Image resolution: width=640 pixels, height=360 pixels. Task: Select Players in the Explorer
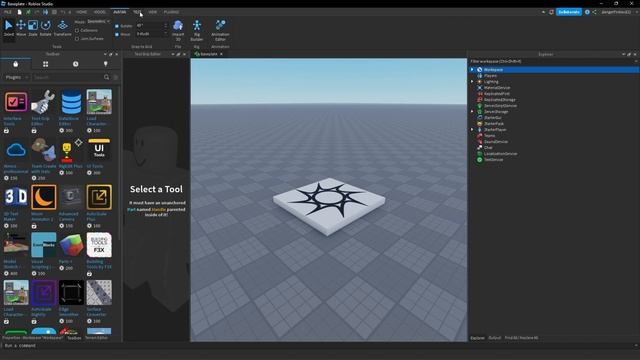(490, 76)
